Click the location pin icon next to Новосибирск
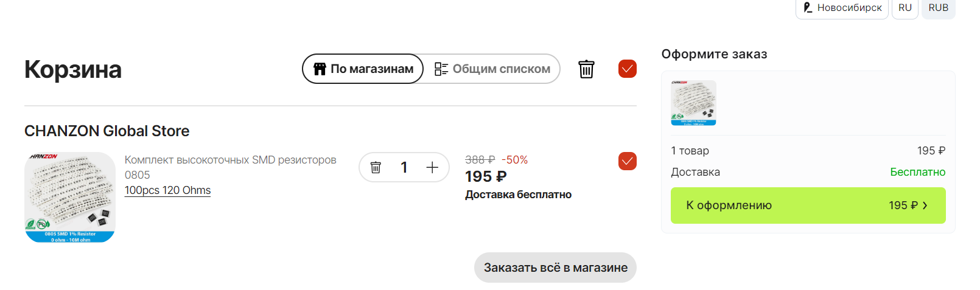The image size is (980, 290). click(x=808, y=7)
